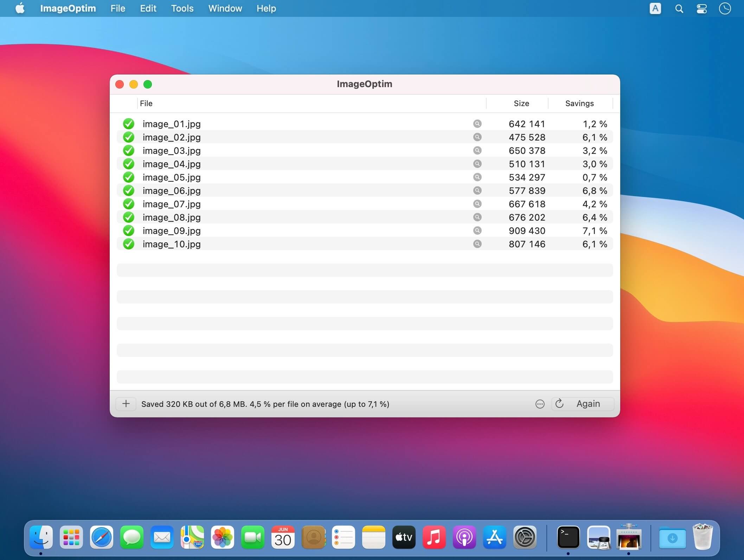
Task: Open the Apple menu
Action: coord(20,8)
